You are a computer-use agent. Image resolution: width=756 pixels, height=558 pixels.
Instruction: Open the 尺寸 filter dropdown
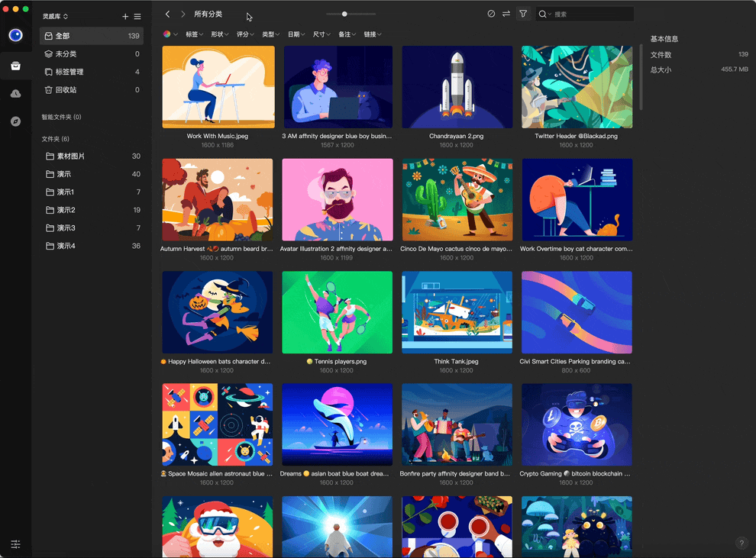pyautogui.click(x=321, y=34)
